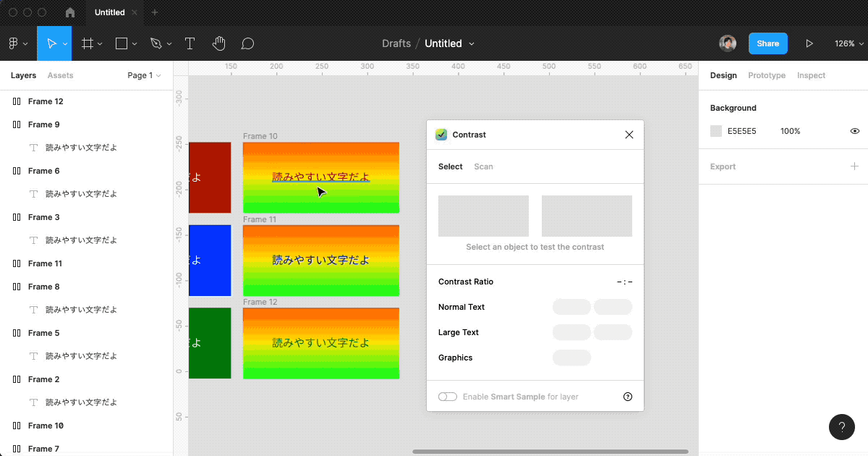Select the Comment tool
This screenshot has width=868, height=456.
tap(247, 43)
